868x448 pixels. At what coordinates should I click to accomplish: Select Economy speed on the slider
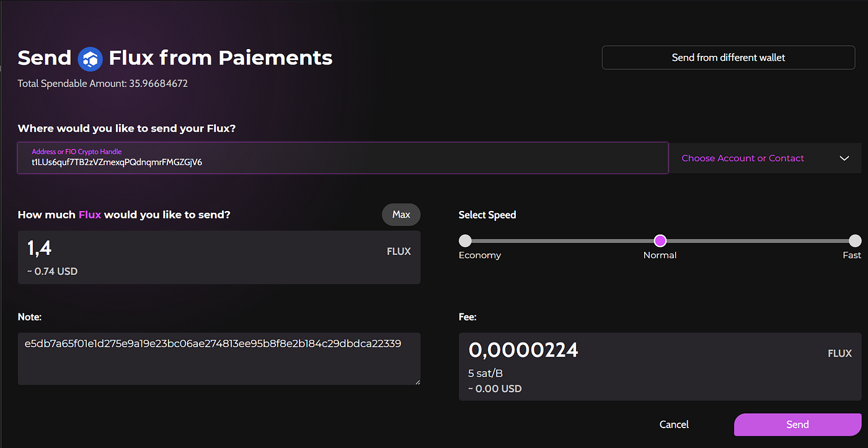click(465, 241)
